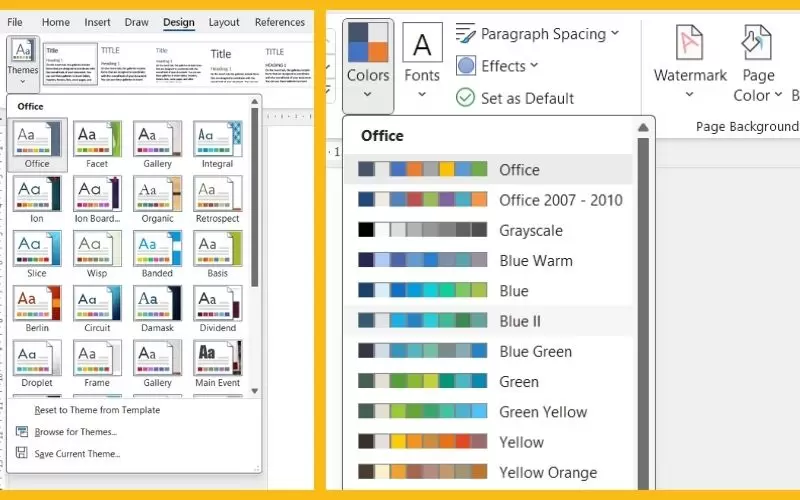The image size is (800, 500).
Task: Apply the Retrospect theme
Action: [x=217, y=199]
